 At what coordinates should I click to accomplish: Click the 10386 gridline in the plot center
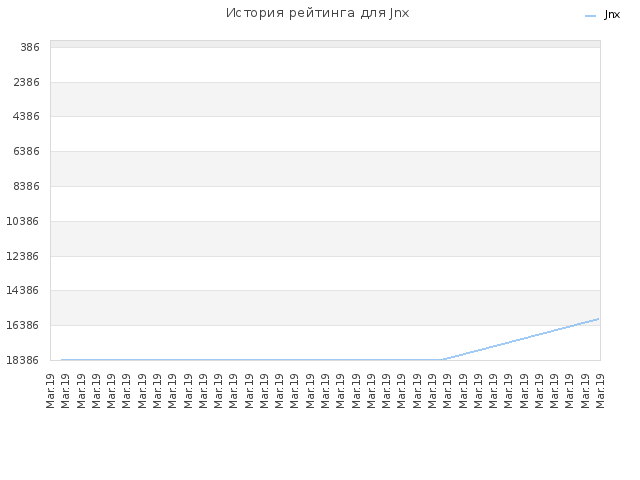click(x=325, y=221)
